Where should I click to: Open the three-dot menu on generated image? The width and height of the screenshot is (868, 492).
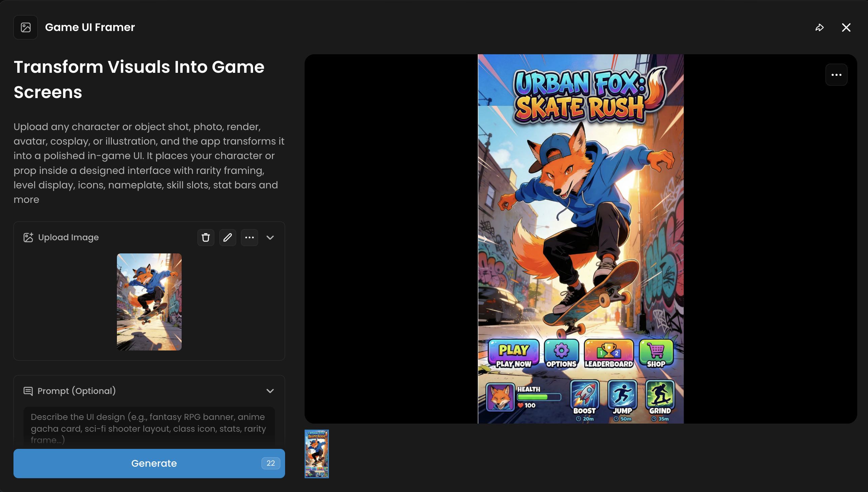pos(836,75)
